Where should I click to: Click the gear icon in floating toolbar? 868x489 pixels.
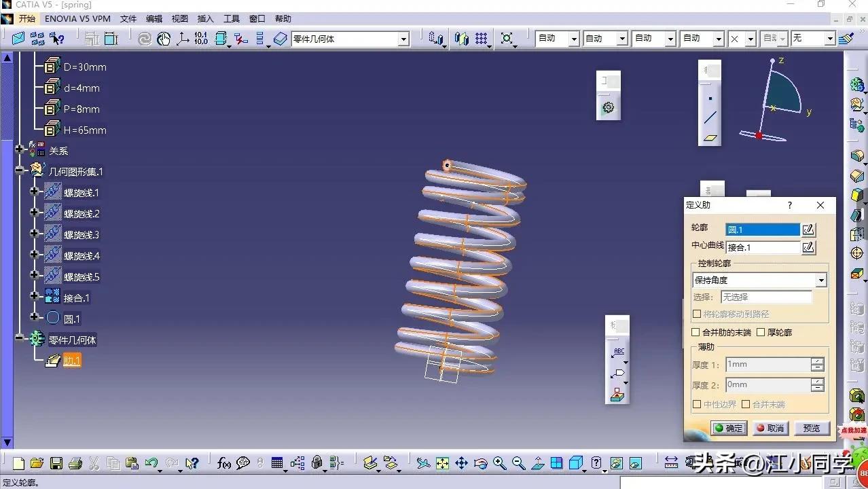[x=608, y=107]
